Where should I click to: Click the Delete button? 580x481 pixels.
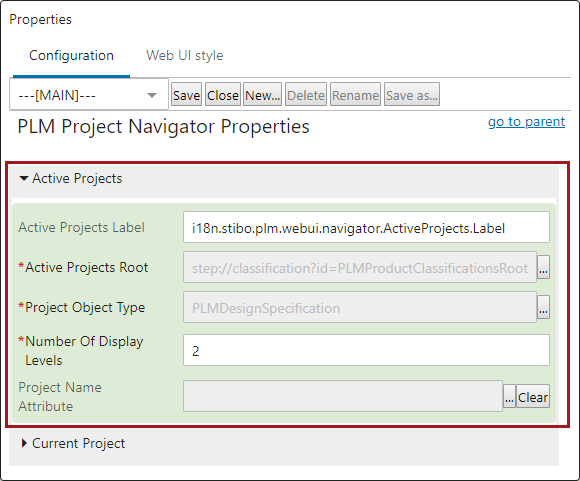pyautogui.click(x=306, y=94)
